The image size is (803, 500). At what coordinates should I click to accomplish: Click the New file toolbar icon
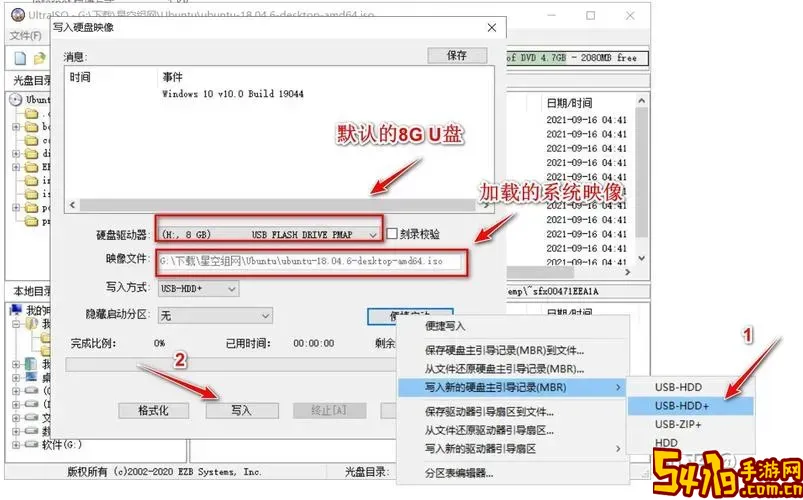tap(19, 58)
